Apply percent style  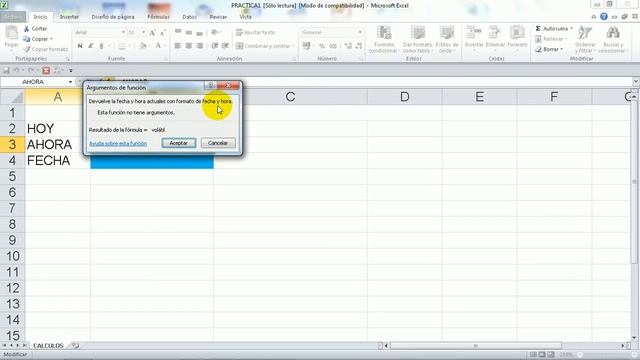(x=322, y=46)
